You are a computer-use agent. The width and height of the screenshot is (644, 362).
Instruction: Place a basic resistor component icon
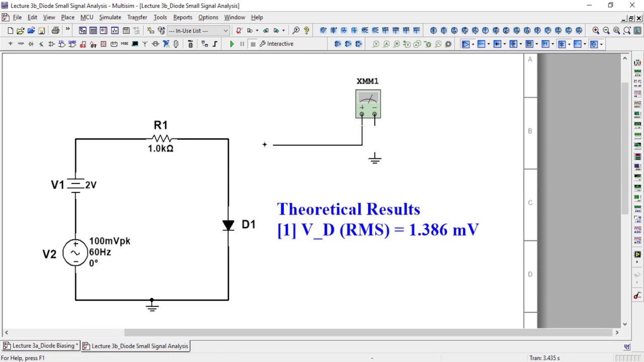click(21, 44)
